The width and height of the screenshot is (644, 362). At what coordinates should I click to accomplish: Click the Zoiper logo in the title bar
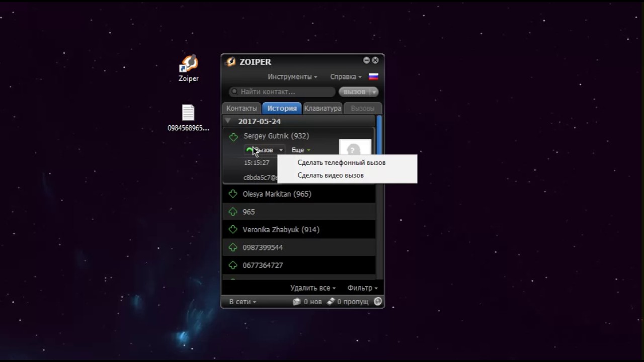point(231,61)
